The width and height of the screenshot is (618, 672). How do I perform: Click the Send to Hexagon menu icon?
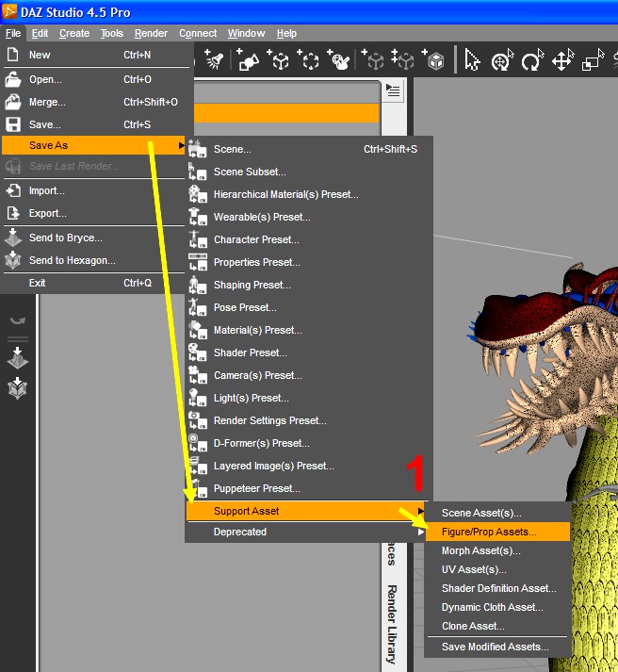pyautogui.click(x=13, y=260)
